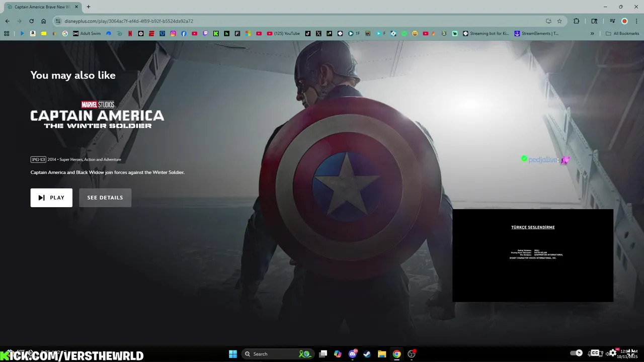Click the Captain America Winter Soldier title logo
Screen dimensions: 644x362
click(97, 115)
